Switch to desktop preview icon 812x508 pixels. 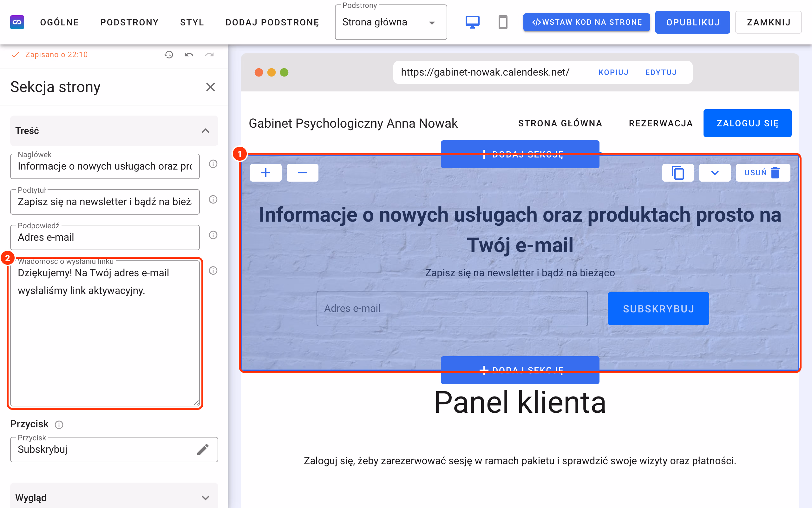[x=472, y=22]
